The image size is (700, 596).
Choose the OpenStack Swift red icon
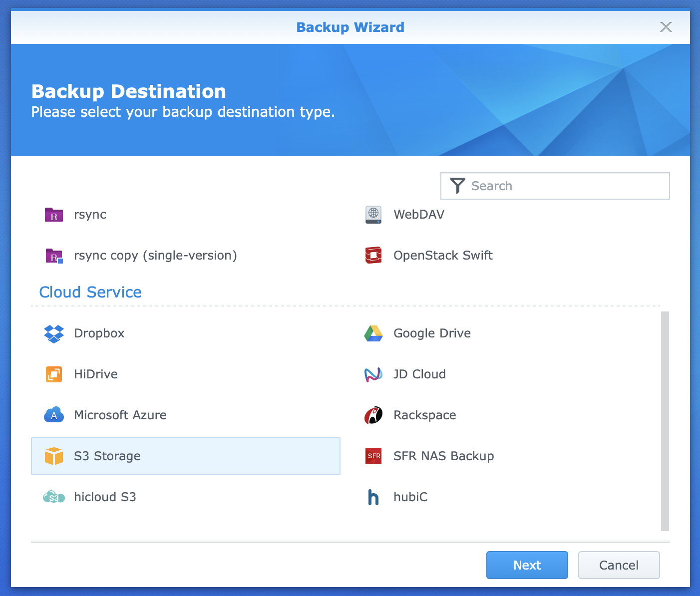373,256
